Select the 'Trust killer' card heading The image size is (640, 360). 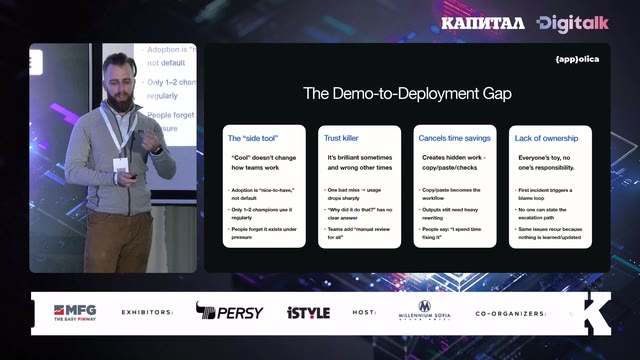pyautogui.click(x=341, y=138)
